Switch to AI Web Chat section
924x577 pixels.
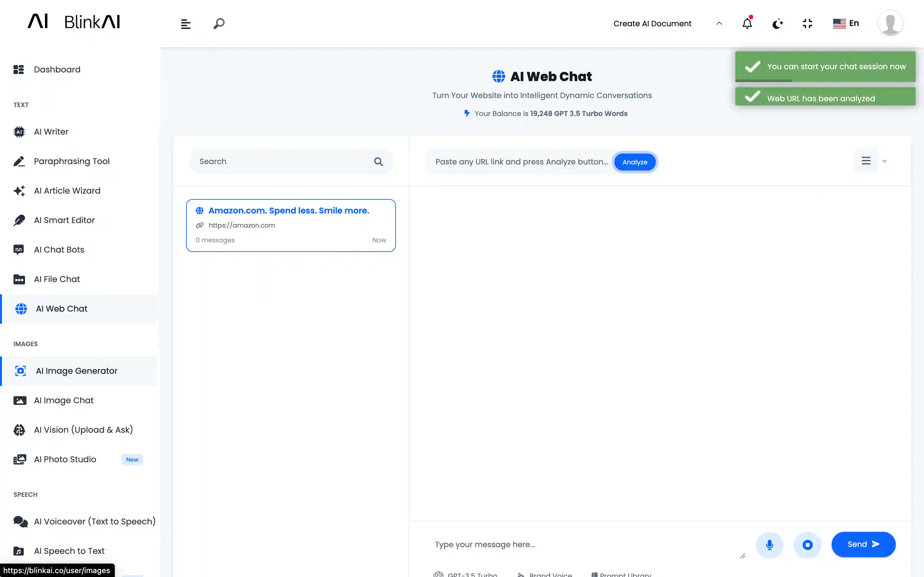[x=62, y=308]
